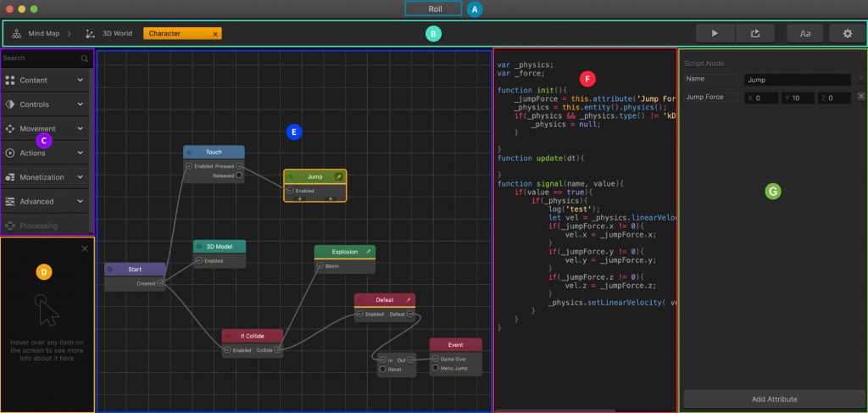This screenshot has width=868, height=413.
Task: Close the Character tab
Action: tap(215, 34)
